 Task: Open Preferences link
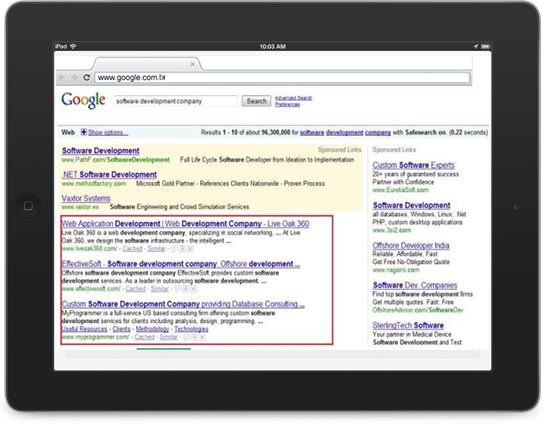point(287,104)
